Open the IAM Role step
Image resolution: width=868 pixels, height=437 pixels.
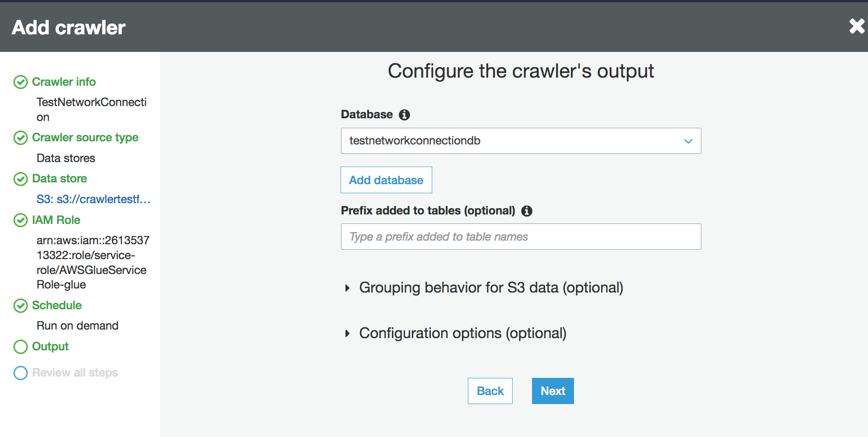(56, 220)
